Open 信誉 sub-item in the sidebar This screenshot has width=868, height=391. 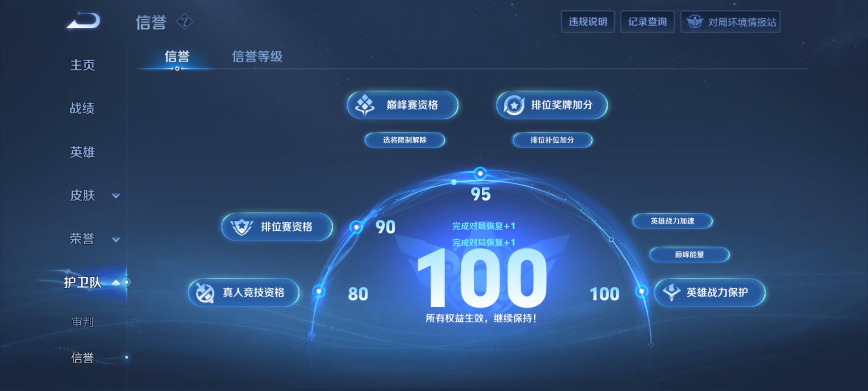tap(82, 358)
